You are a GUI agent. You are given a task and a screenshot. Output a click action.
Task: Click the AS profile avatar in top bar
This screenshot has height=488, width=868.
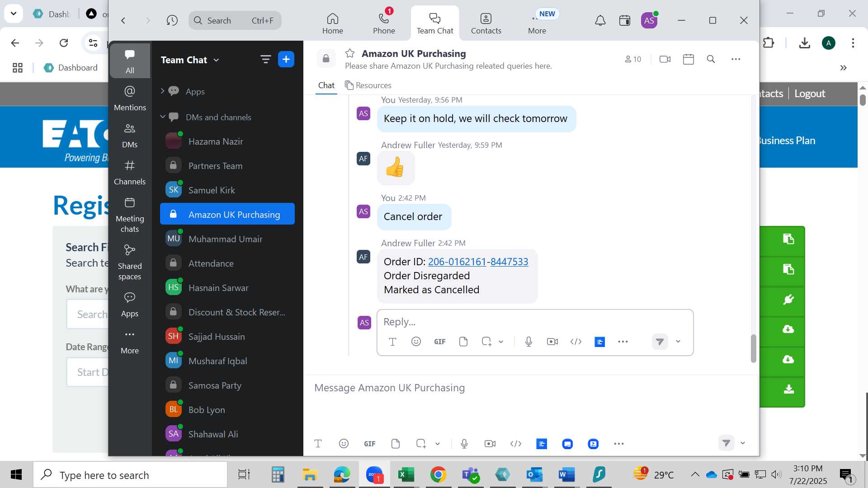(649, 20)
